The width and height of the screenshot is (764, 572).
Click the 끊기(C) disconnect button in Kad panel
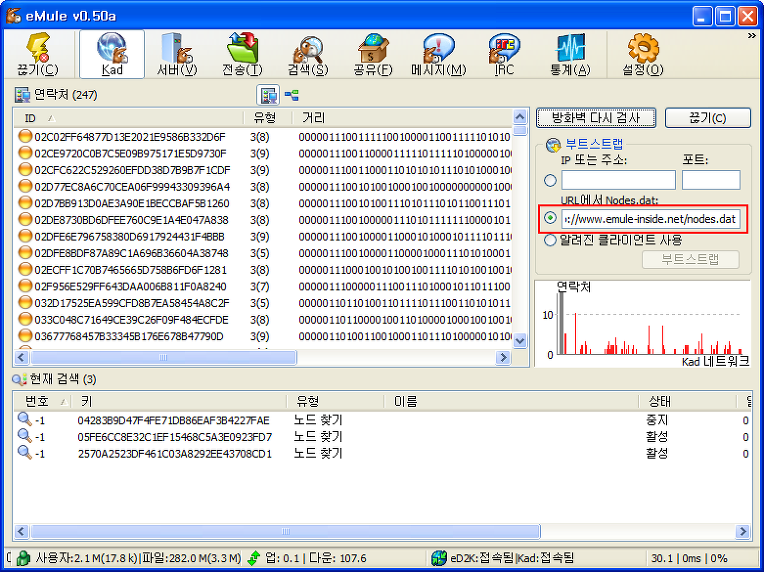707,118
